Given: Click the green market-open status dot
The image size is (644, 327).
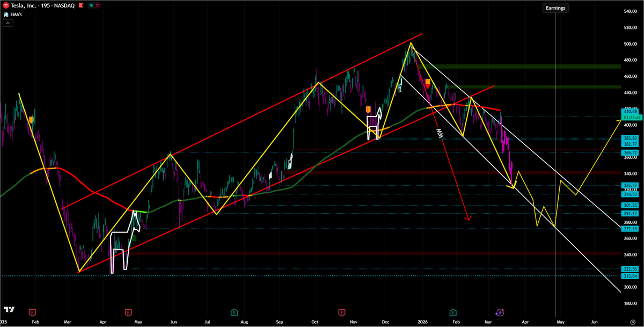Looking at the screenshot, I should (x=92, y=5).
